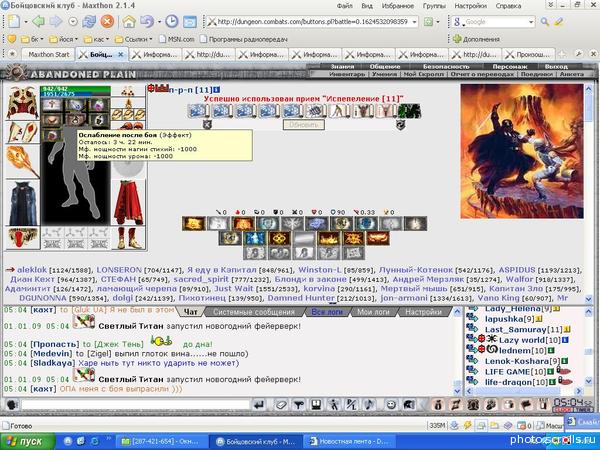Screen dimensions: 600x450
Task: Click the send message arrow icon
Action: 259,404
